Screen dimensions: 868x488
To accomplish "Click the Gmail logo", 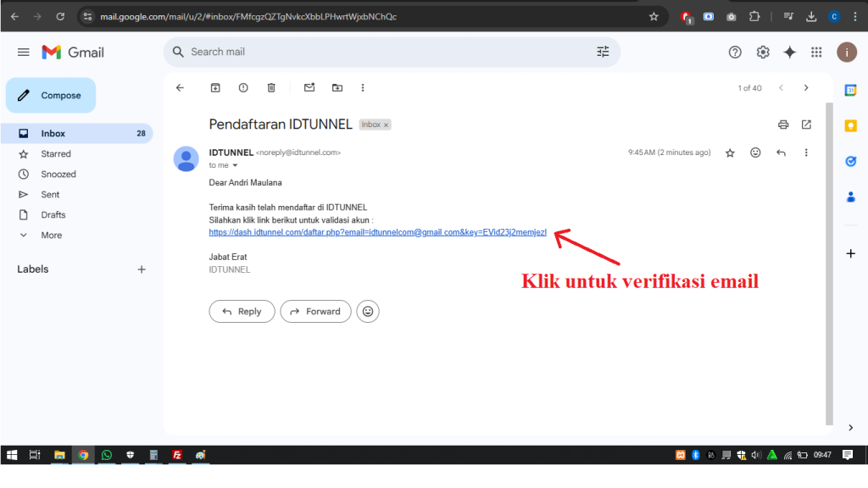I will (x=73, y=53).
